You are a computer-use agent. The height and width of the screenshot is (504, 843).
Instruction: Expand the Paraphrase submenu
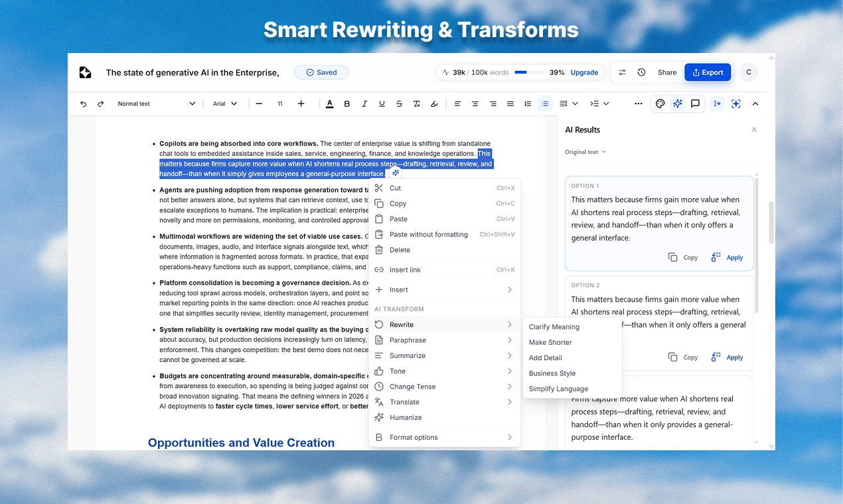pyautogui.click(x=445, y=340)
